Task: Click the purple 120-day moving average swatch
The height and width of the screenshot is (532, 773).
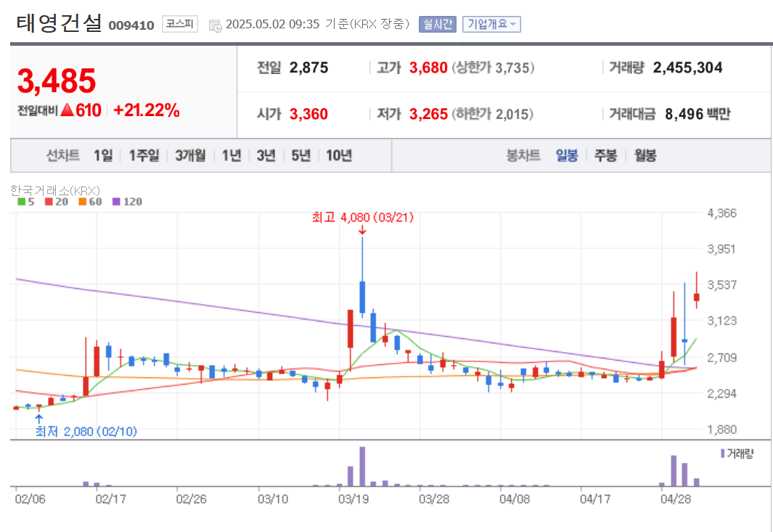Action: pyautogui.click(x=116, y=202)
